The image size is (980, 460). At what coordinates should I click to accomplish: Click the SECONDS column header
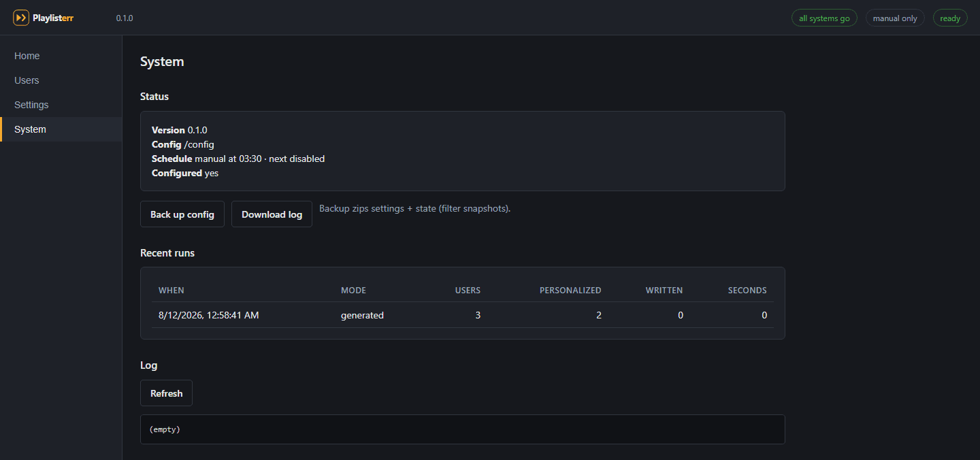tap(747, 291)
